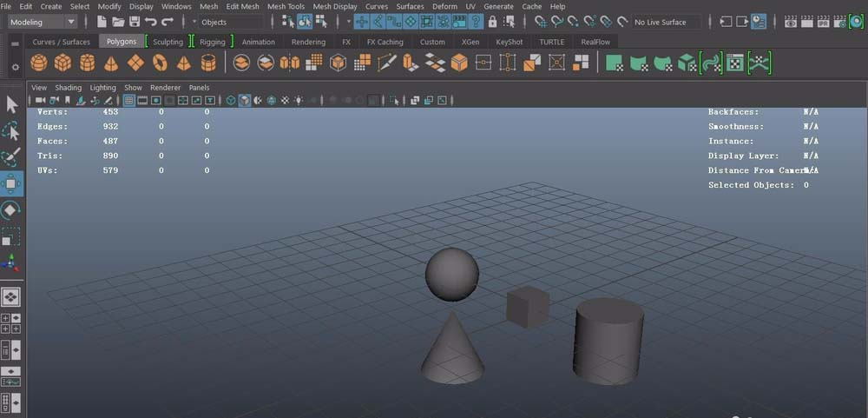Screen dimensions: 868x418
Task: Click the polygon cube shelf icon
Action: click(x=62, y=63)
